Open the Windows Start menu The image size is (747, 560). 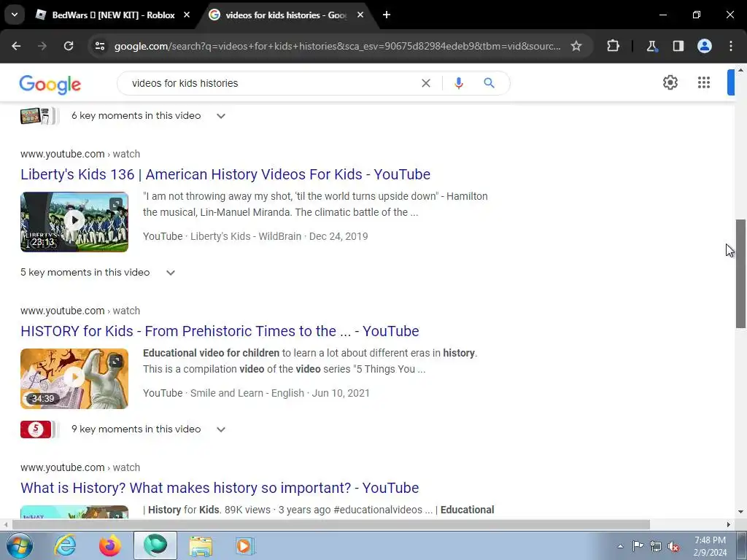pos(18,545)
